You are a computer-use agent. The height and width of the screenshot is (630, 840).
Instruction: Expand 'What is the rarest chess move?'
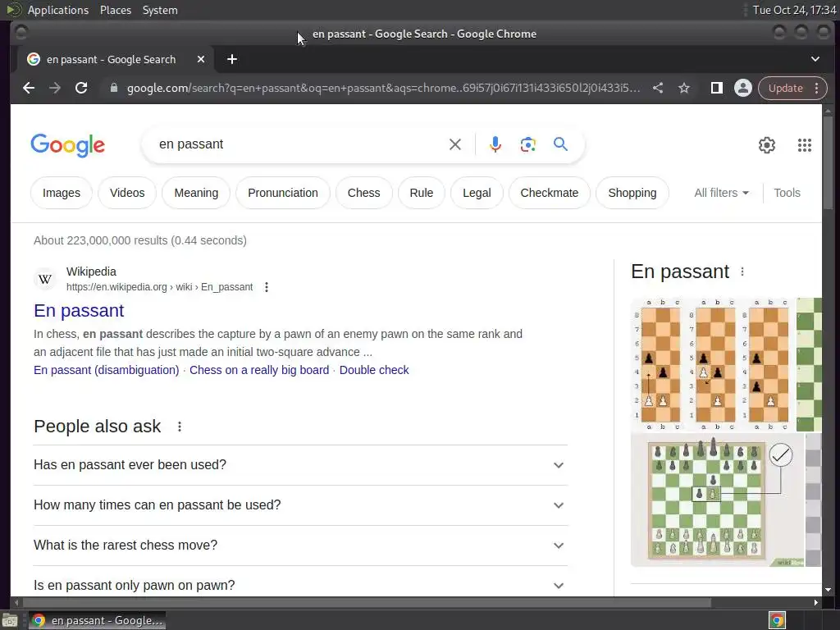tap(300, 546)
